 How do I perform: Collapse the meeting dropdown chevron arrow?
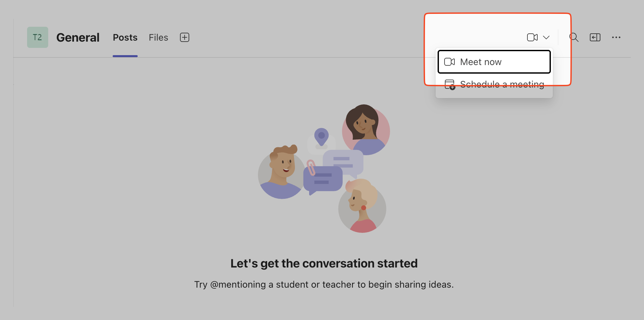point(546,37)
